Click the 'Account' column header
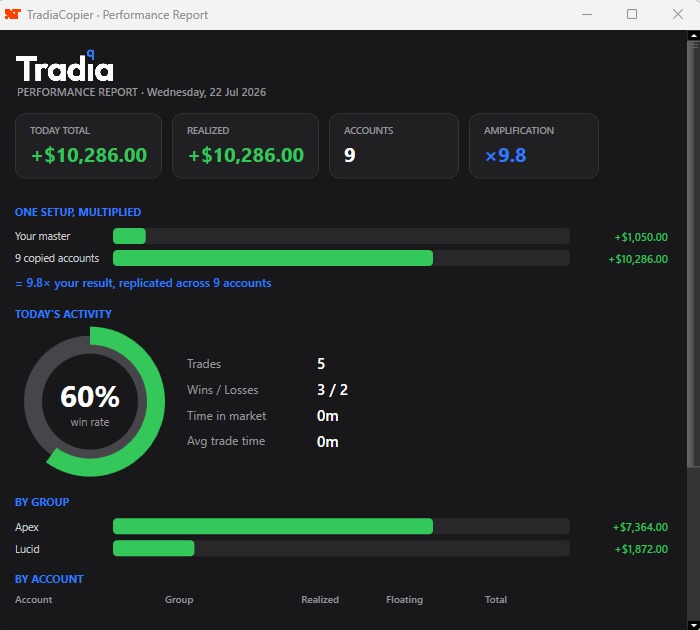This screenshot has height=630, width=700. pos(33,600)
